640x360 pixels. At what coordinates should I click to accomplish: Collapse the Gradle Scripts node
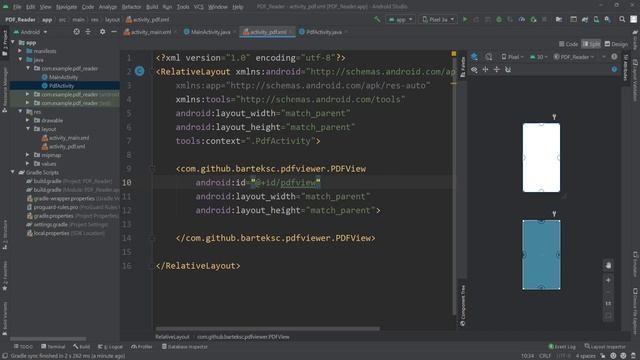pyautogui.click(x=13, y=172)
